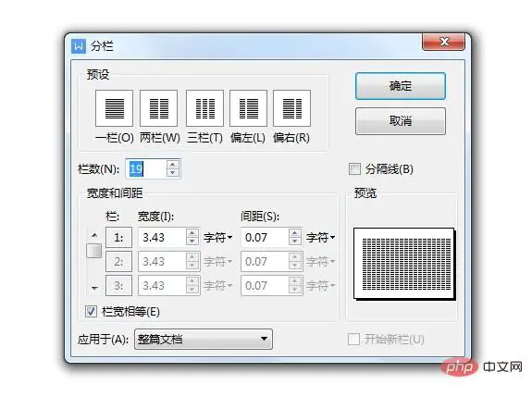Click the 确定 confirm button
Image resolution: width=532 pixels, height=397 pixels.
[401, 86]
